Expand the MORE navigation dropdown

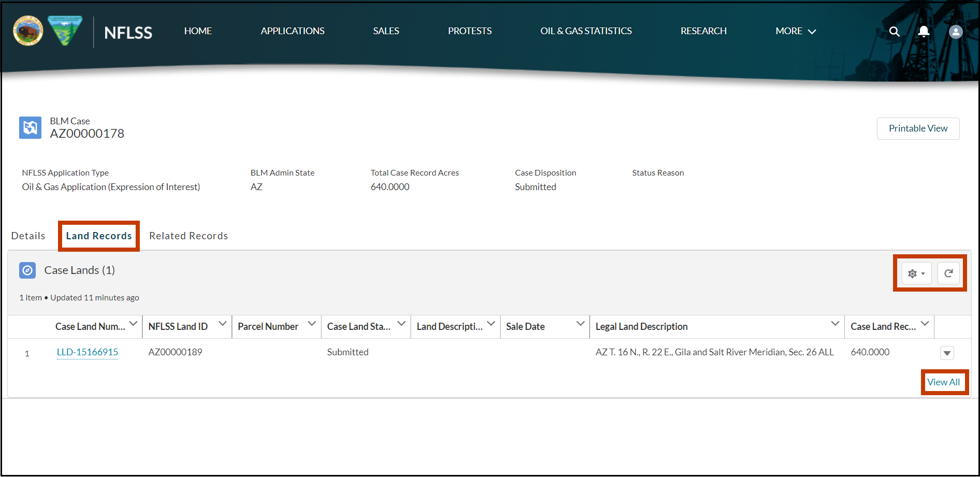coord(795,31)
